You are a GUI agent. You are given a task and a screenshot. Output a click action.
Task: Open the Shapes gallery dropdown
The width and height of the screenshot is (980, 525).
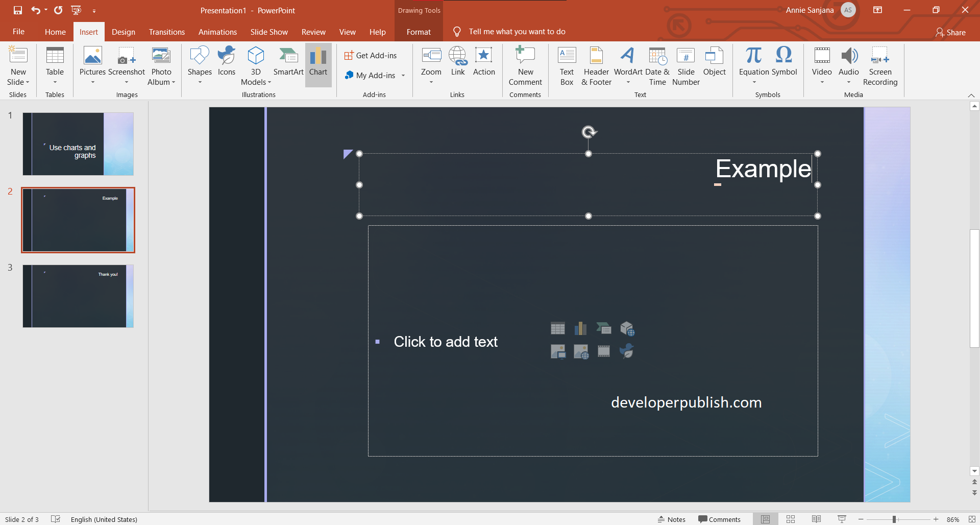(x=199, y=82)
